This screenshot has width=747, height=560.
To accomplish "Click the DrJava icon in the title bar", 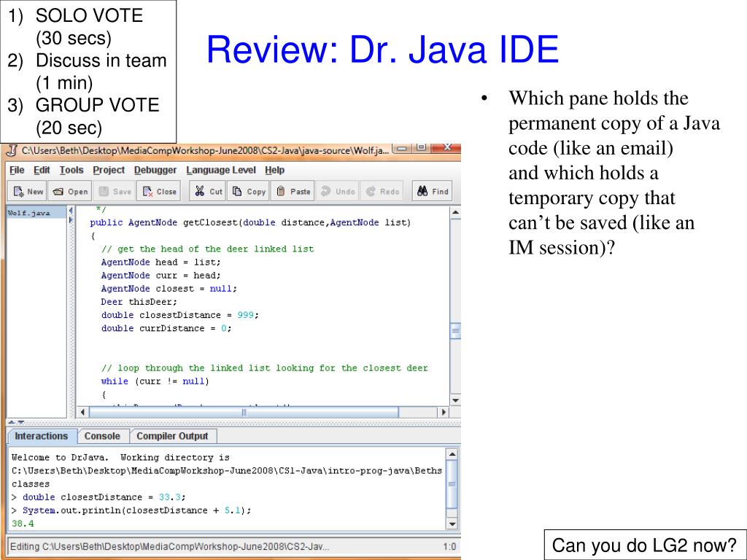I will pos(12,150).
